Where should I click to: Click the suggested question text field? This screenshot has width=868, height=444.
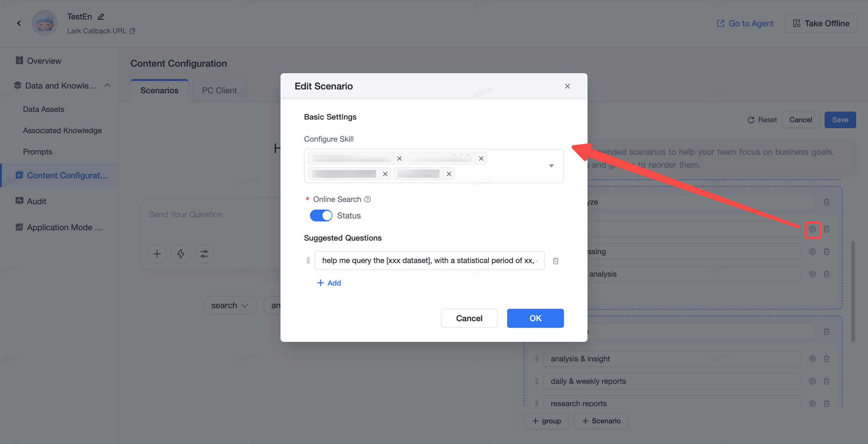429,260
